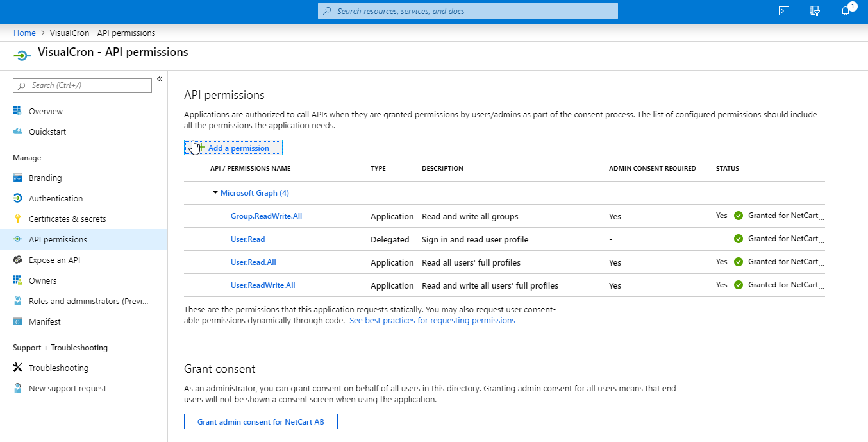
Task: Open the Expose an API section
Action: tap(54, 259)
